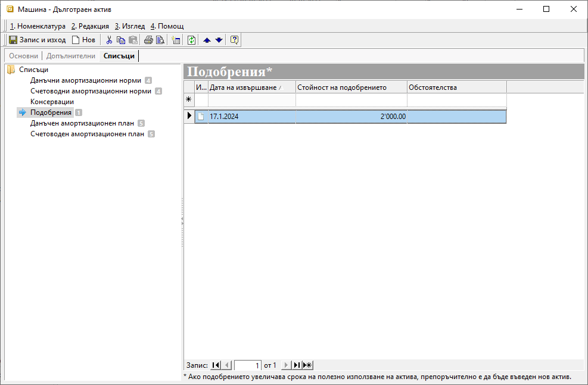Click the new list entry toolbar icon
This screenshot has width=588, height=385.
click(176, 40)
